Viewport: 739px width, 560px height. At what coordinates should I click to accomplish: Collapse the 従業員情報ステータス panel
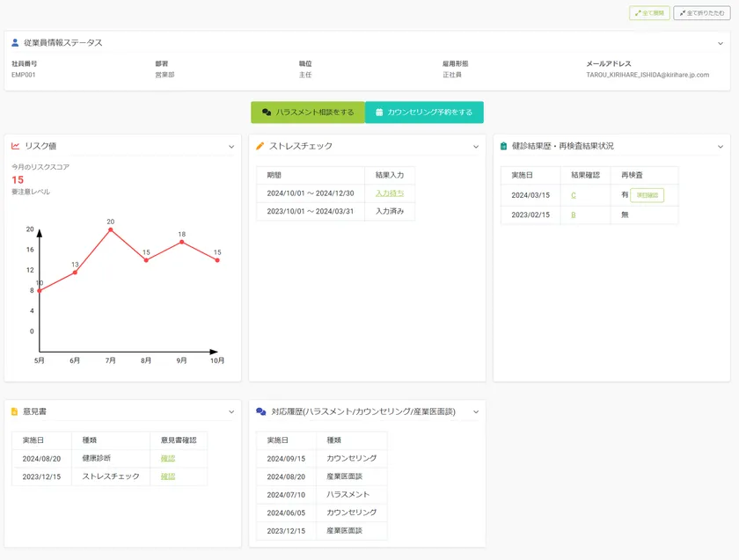tap(720, 43)
